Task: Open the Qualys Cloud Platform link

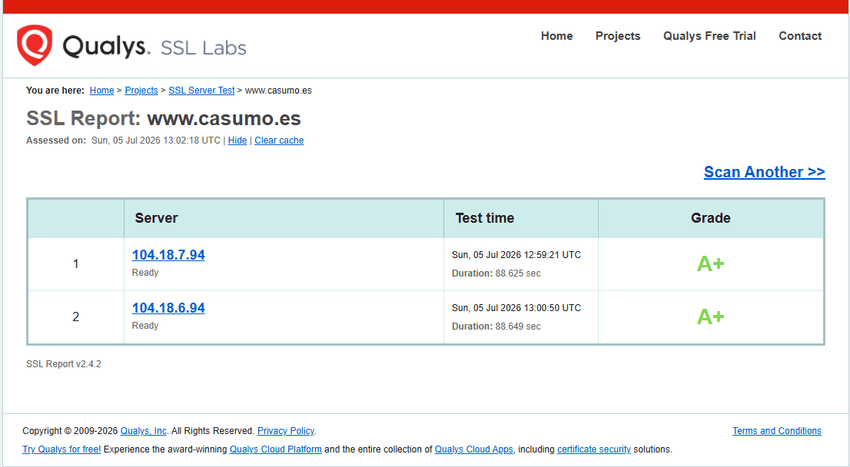Action: [275, 449]
